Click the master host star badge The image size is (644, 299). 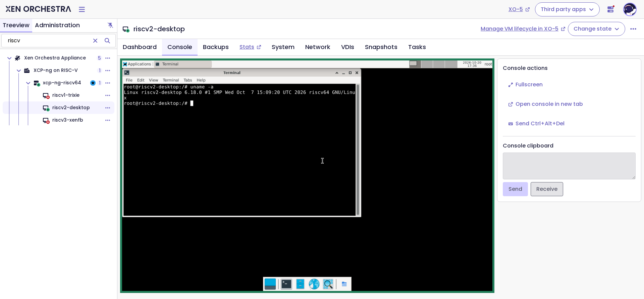(x=93, y=83)
